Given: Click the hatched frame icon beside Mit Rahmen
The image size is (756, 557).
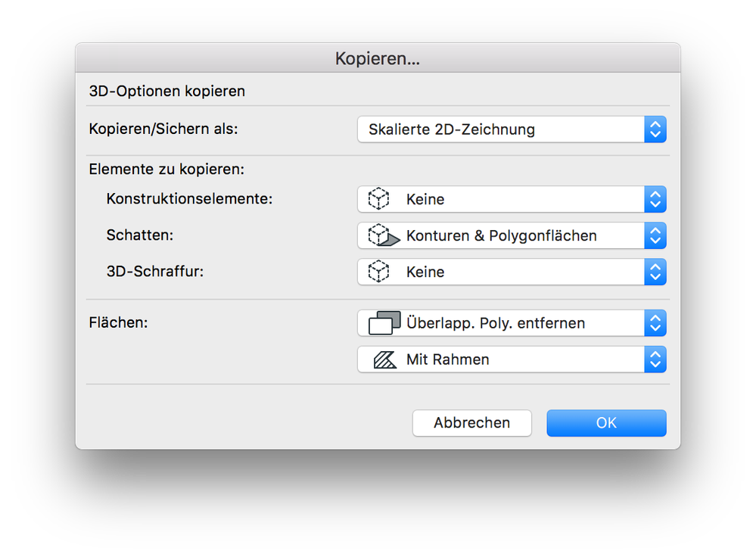Looking at the screenshot, I should (385, 359).
